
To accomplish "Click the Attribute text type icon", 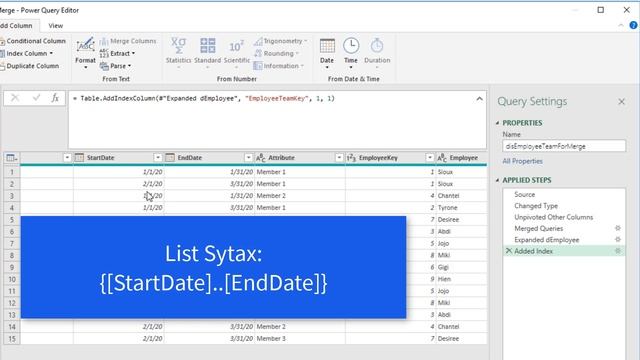I will tap(260, 158).
